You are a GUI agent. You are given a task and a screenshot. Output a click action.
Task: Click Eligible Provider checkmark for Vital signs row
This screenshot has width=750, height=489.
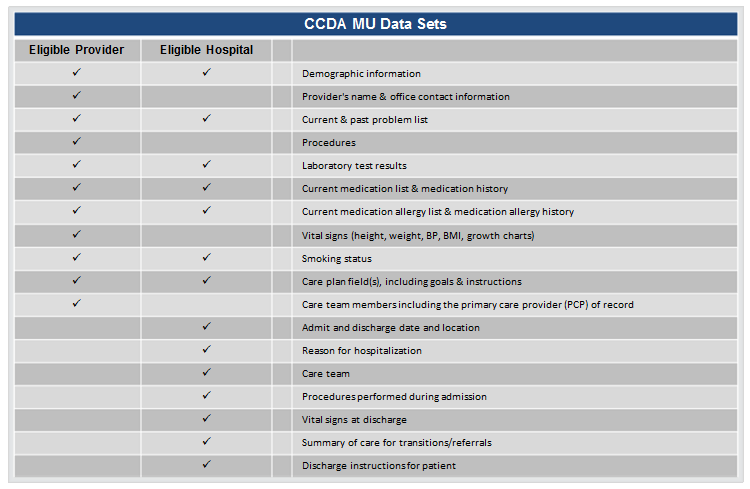pos(77,234)
